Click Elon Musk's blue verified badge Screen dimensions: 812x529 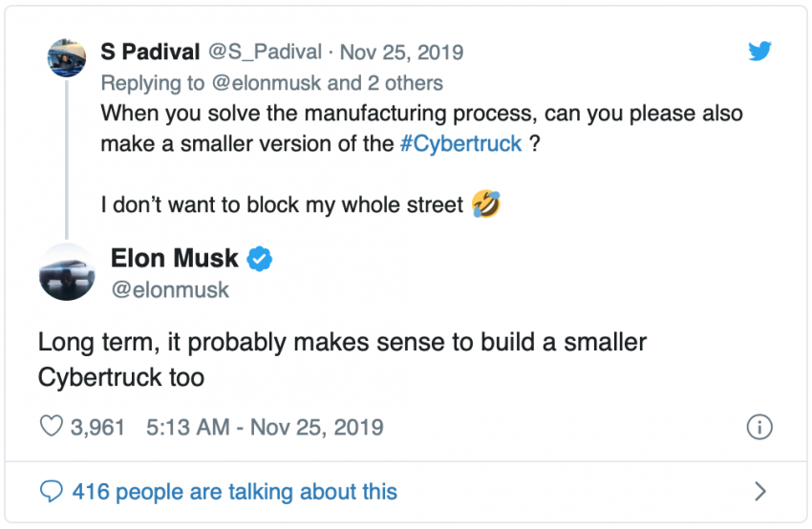[x=260, y=258]
